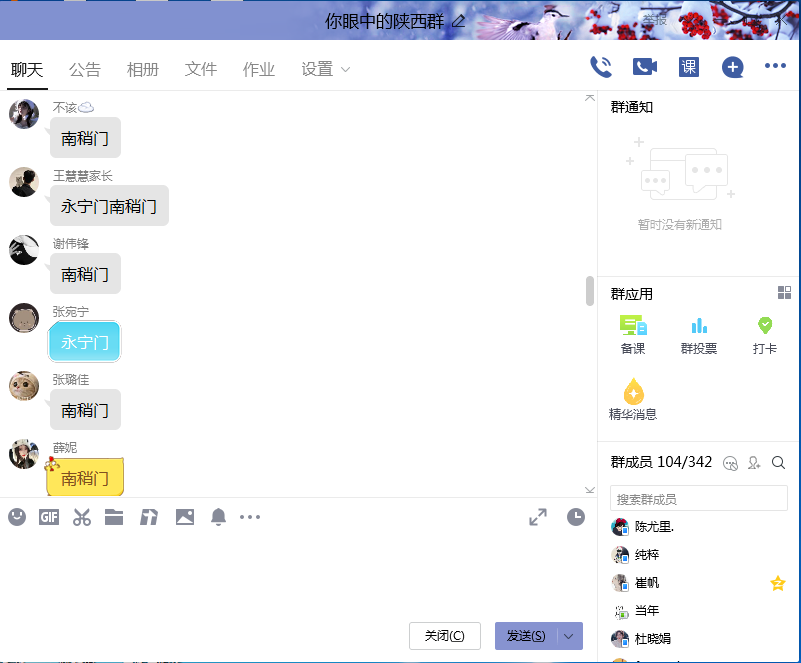Screen dimensions: 801x663
Task: Start a group voice call
Action: coord(601,67)
